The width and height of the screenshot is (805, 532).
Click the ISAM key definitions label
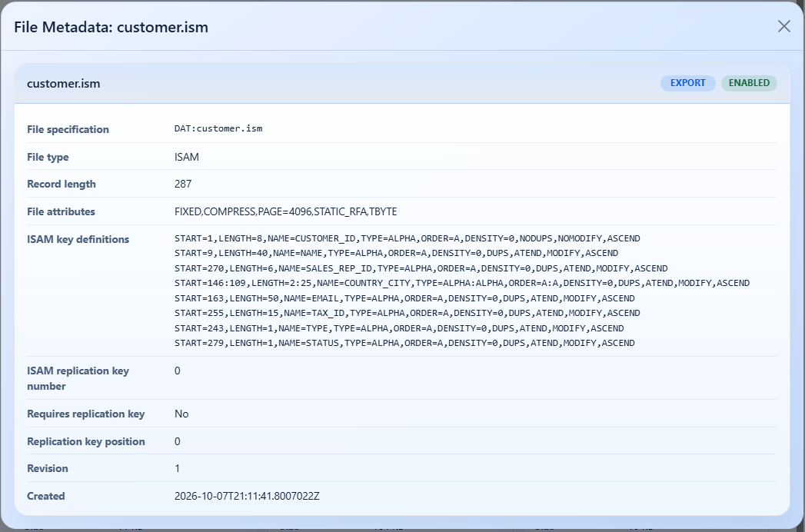[78, 239]
